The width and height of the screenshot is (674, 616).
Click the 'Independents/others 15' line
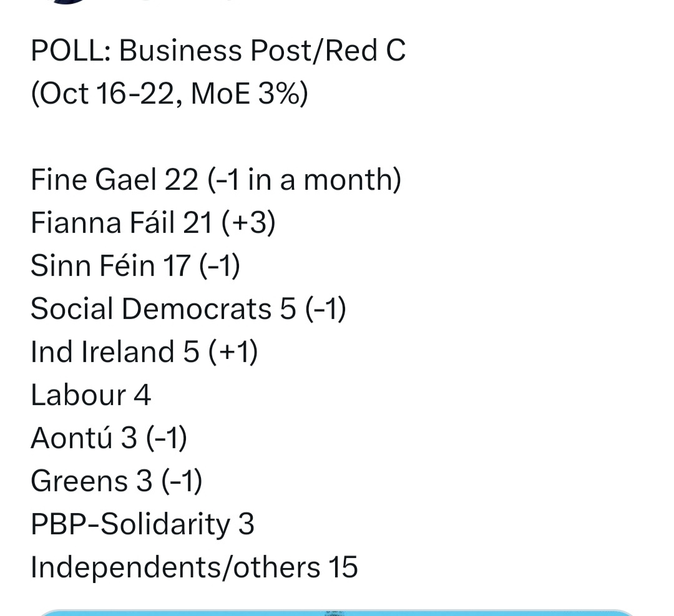(194, 567)
